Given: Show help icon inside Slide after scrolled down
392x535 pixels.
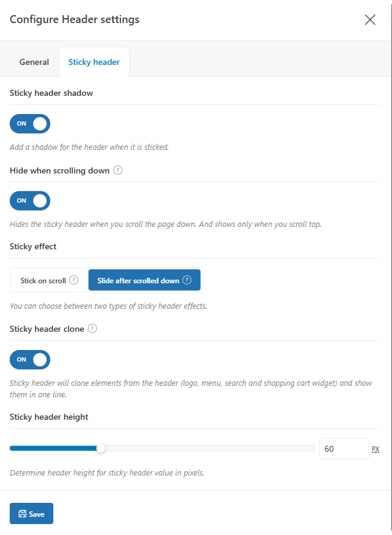Looking at the screenshot, I should (x=187, y=280).
